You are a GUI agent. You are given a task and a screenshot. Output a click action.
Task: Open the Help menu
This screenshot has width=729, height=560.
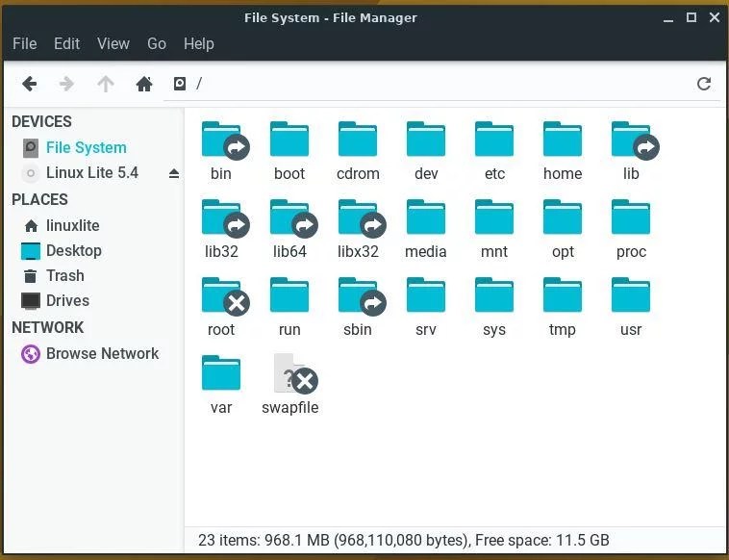[x=198, y=43]
